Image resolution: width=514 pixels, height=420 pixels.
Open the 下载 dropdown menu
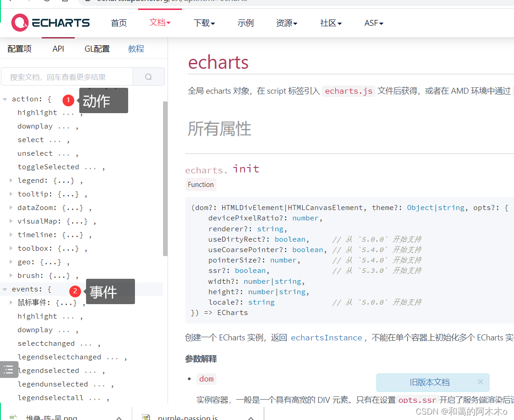[x=204, y=23]
